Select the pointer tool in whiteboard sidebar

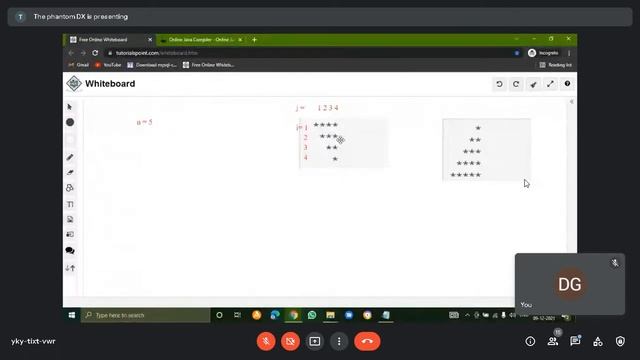coord(69,107)
